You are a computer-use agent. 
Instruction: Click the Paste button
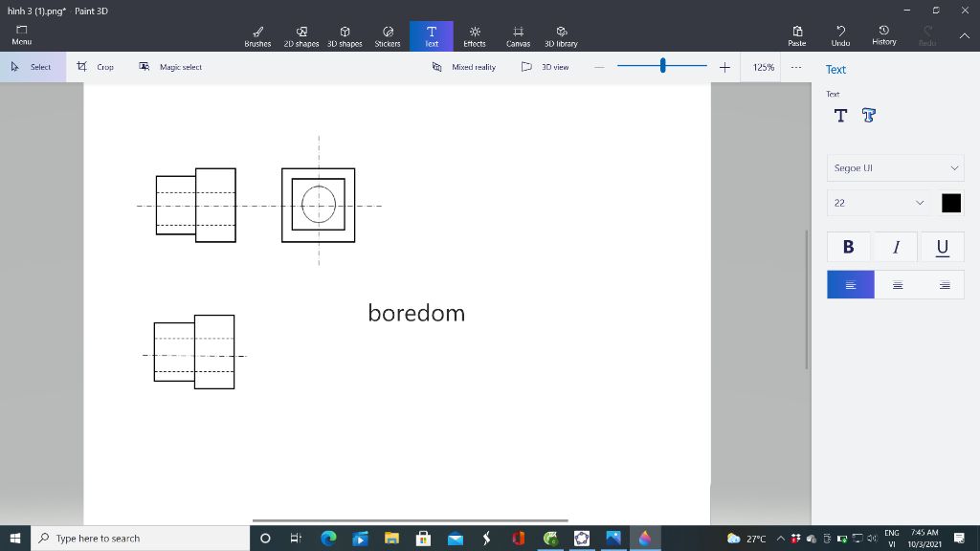point(797,35)
